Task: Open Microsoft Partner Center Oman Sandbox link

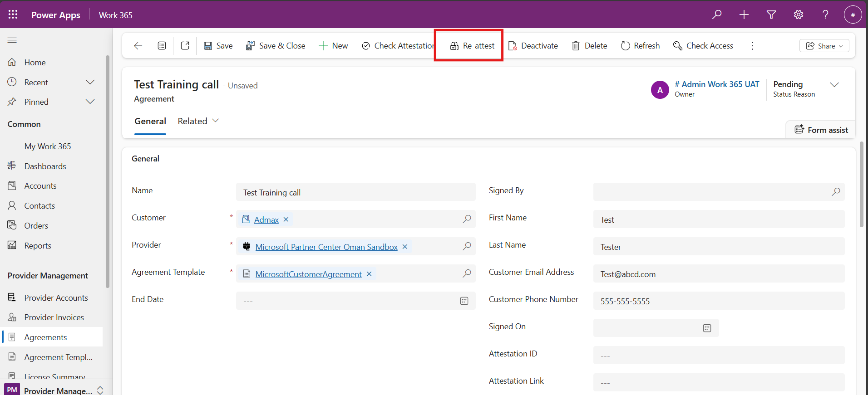Action: [x=326, y=247]
